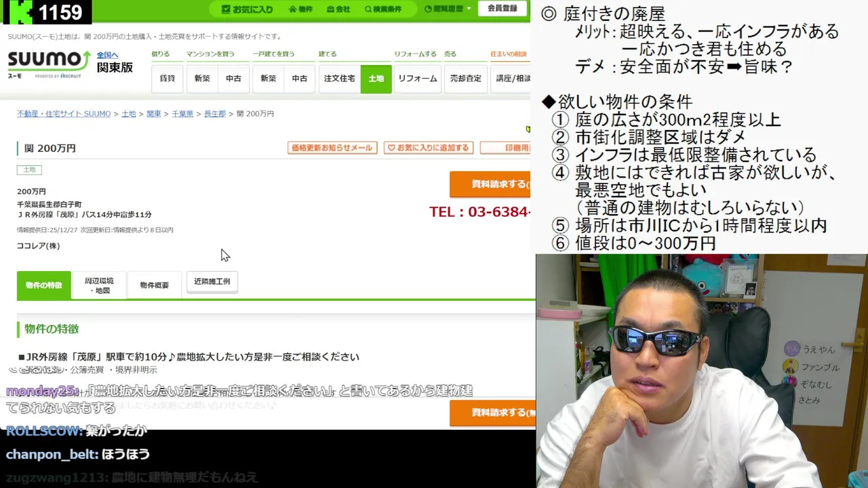Open 検索条件 search conditions
The height and width of the screenshot is (488, 868).
click(383, 9)
